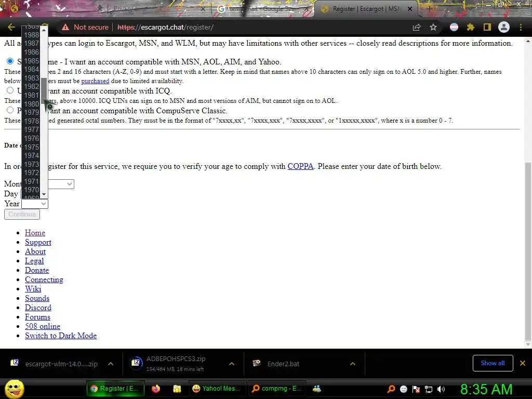Open the smiley face Start button
This screenshot has width=532, height=399.
coord(14,389)
